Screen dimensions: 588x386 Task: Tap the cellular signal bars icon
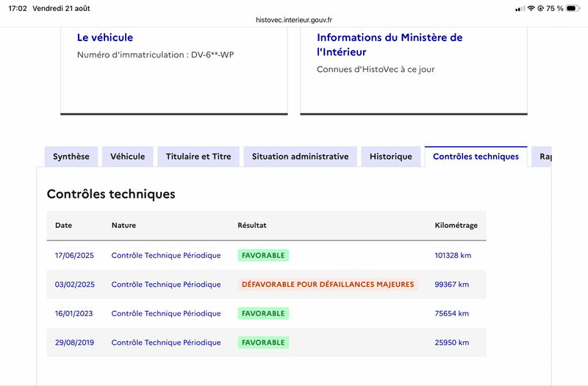point(520,8)
